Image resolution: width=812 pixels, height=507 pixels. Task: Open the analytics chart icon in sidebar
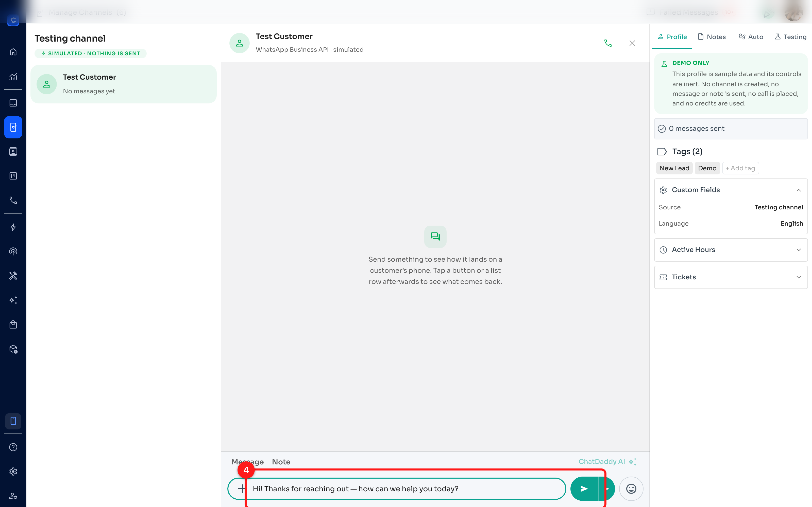(x=13, y=76)
